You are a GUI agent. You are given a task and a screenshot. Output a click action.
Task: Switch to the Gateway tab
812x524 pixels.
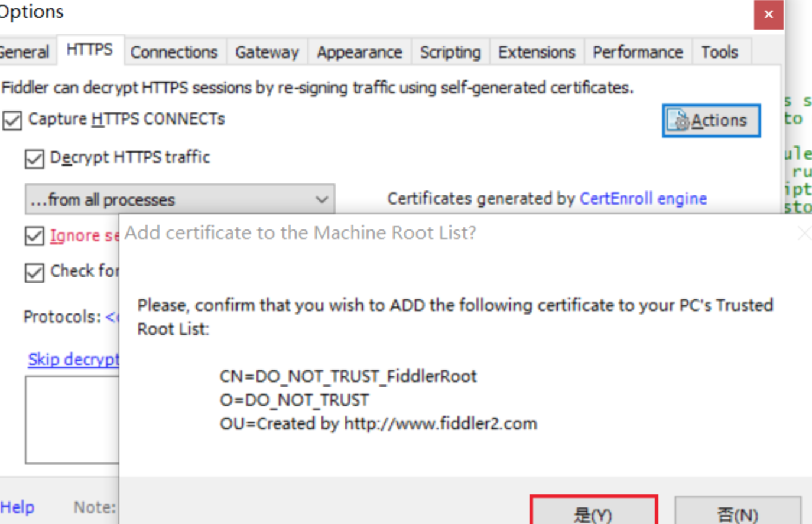point(267,52)
